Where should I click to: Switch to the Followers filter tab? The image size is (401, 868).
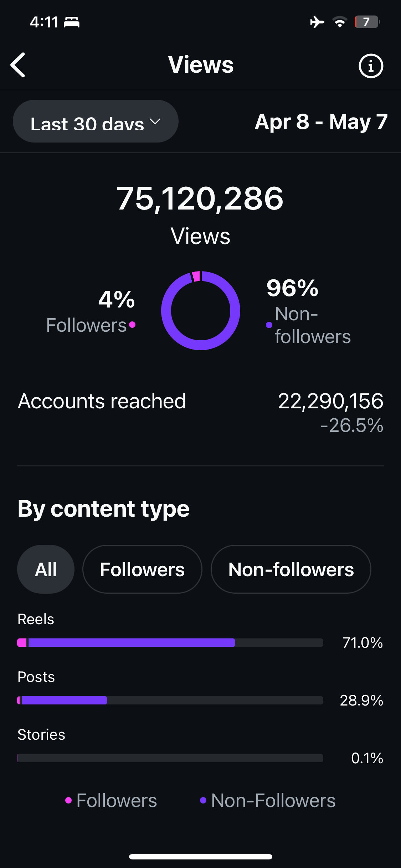pos(142,569)
